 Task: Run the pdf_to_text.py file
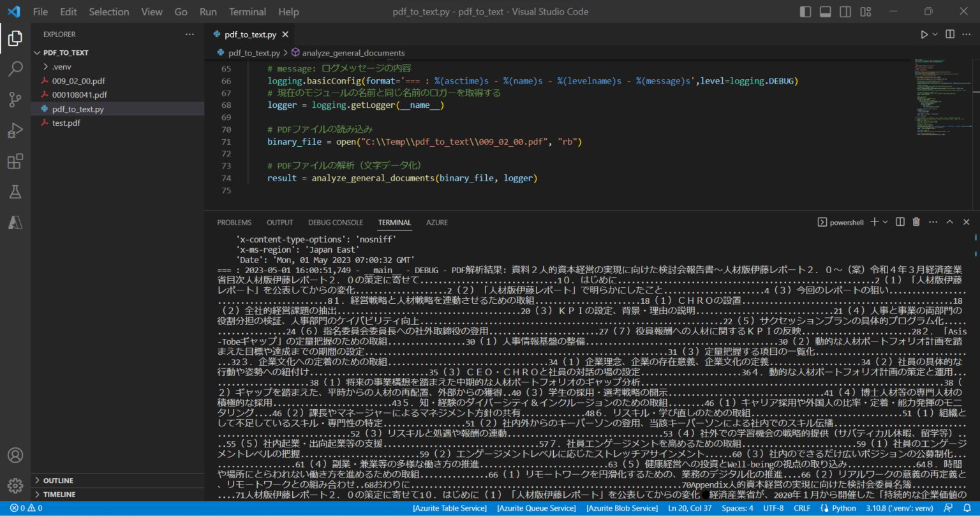(925, 34)
